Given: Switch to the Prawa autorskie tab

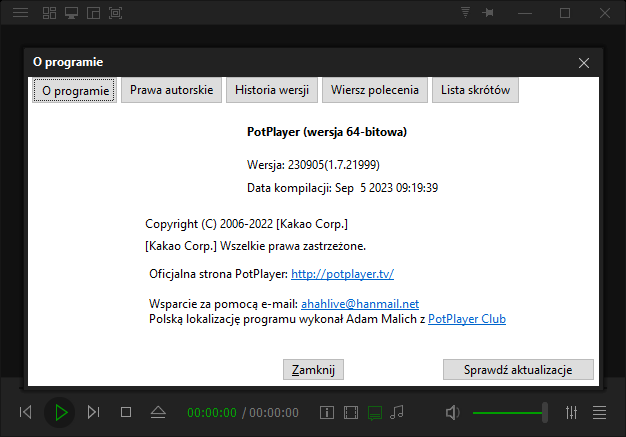Looking at the screenshot, I should 171,90.
